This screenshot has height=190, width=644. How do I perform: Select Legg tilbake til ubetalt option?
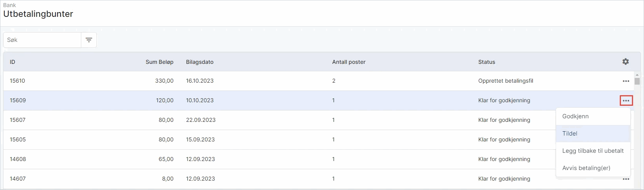coord(593,151)
